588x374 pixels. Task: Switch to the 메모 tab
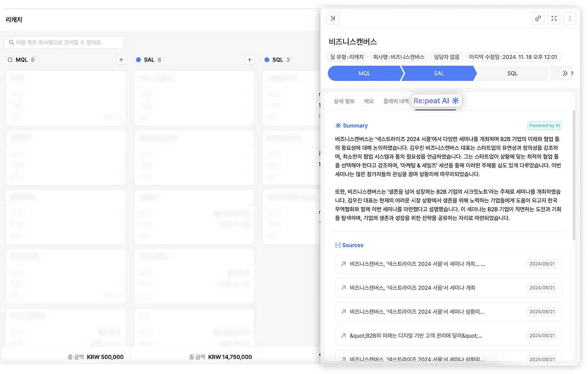click(x=368, y=101)
